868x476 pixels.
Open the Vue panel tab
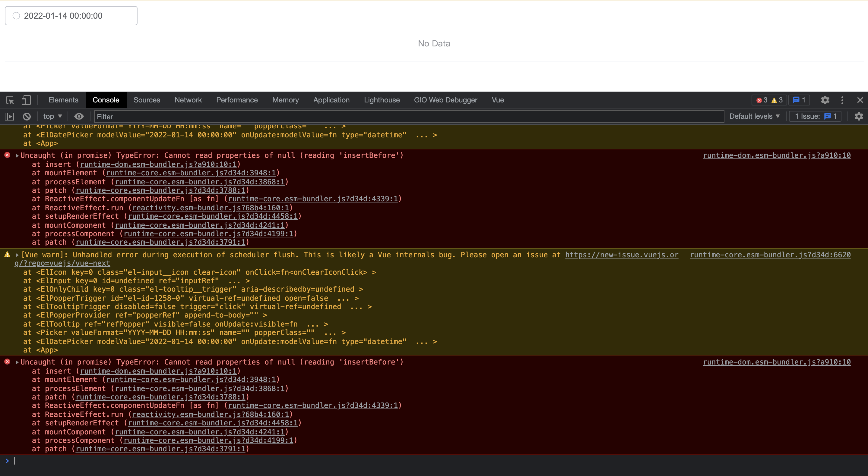498,100
